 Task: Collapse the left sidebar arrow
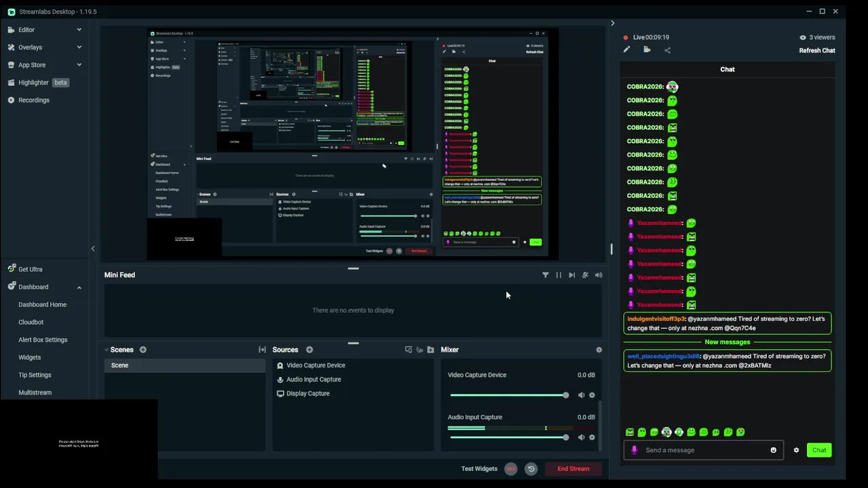pos(93,249)
